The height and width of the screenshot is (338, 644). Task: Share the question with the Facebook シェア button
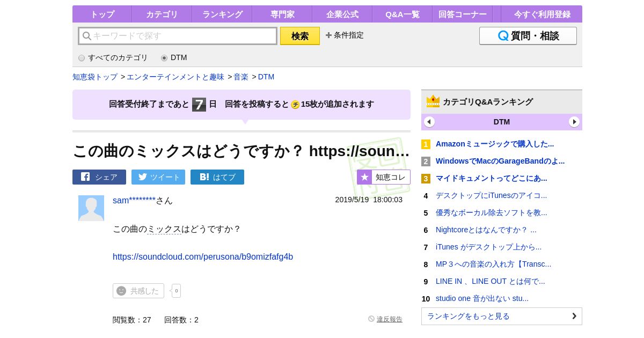click(x=99, y=177)
